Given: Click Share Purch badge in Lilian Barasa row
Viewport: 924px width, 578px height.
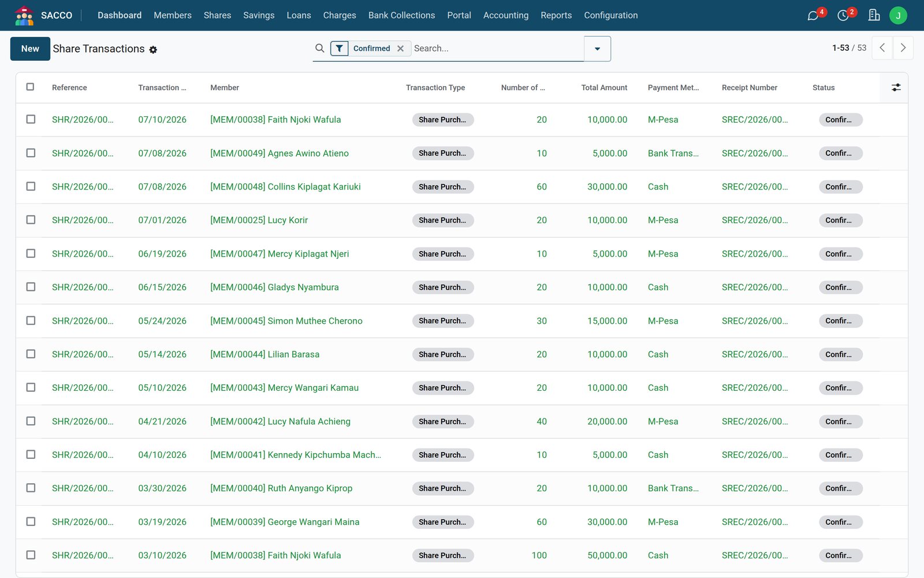Looking at the screenshot, I should click(x=443, y=354).
